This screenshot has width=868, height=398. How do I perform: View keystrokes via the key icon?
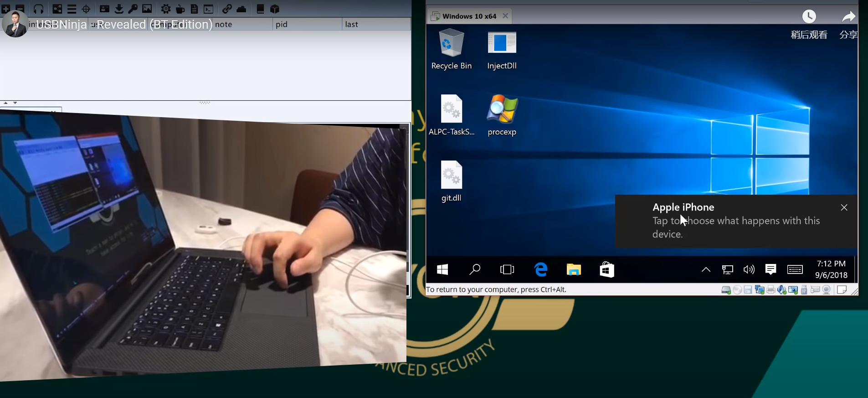point(133,9)
